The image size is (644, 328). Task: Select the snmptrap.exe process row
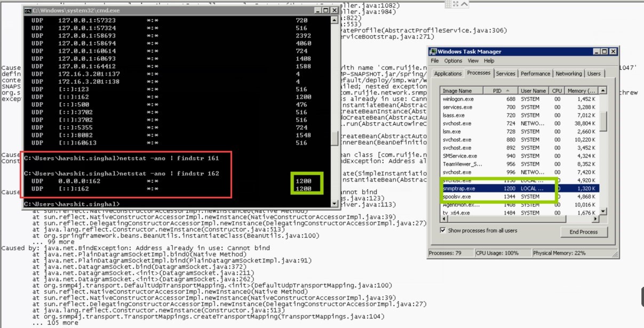520,188
